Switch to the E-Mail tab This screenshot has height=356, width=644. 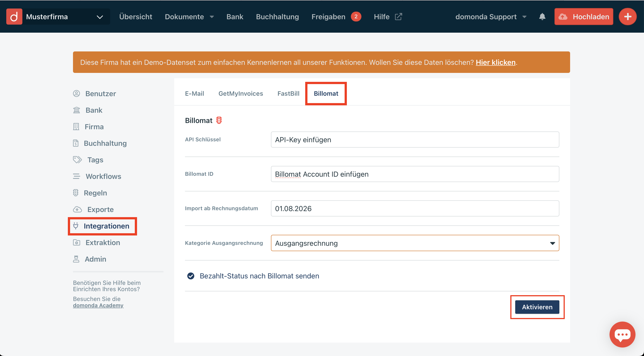pos(195,93)
